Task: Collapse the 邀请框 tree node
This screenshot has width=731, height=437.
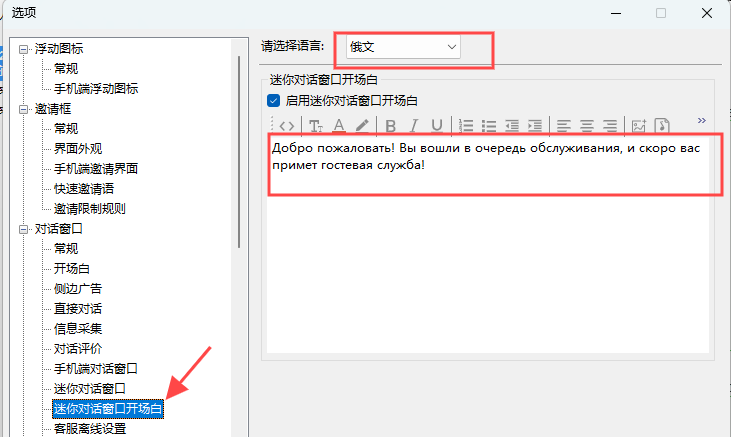Action: pos(25,109)
